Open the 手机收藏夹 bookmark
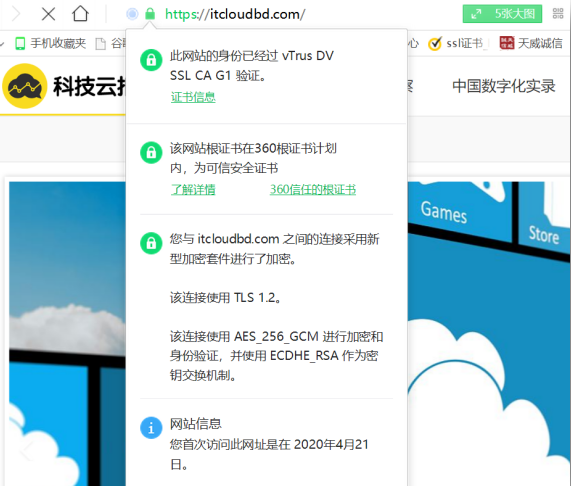 coord(51,43)
